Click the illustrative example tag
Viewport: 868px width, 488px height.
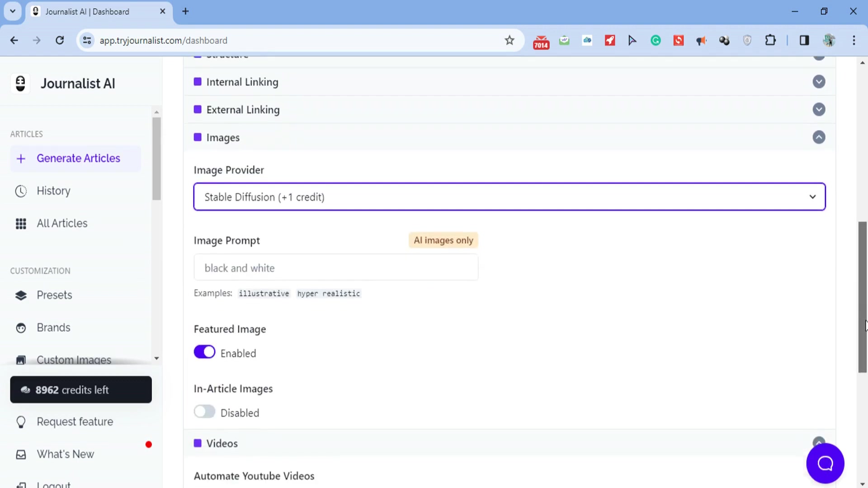(x=264, y=294)
